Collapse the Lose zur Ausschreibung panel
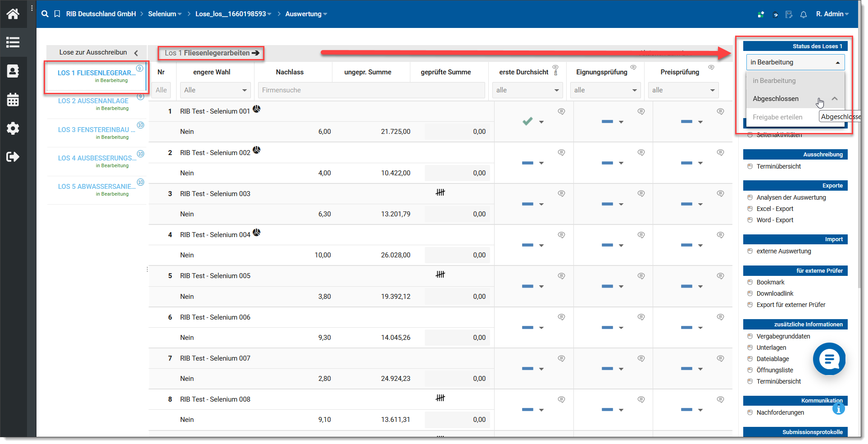The image size is (868, 444). [x=136, y=53]
